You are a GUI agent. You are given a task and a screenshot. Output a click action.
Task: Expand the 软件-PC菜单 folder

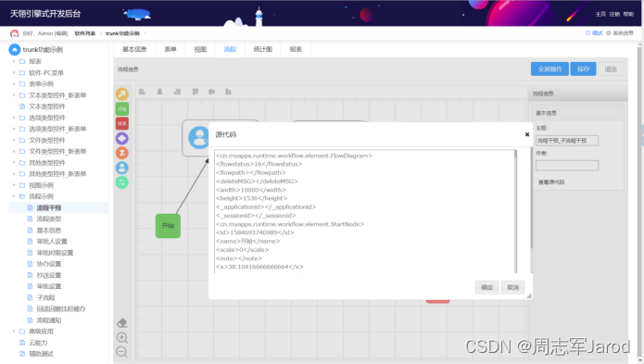[x=14, y=72]
